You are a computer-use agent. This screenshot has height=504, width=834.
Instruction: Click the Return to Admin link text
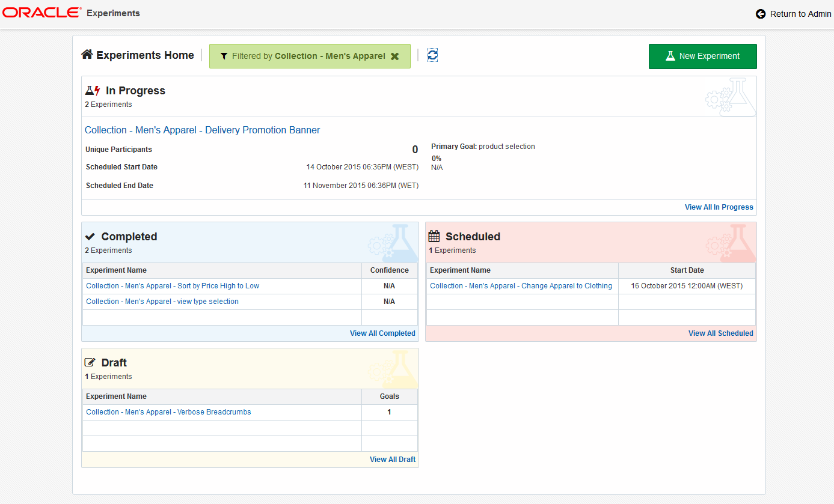click(800, 14)
